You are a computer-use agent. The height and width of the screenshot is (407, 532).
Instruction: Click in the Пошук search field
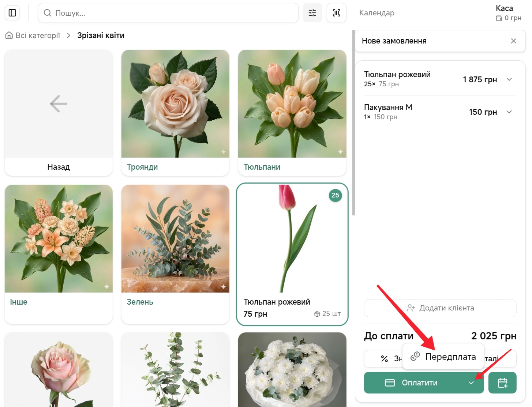[168, 13]
